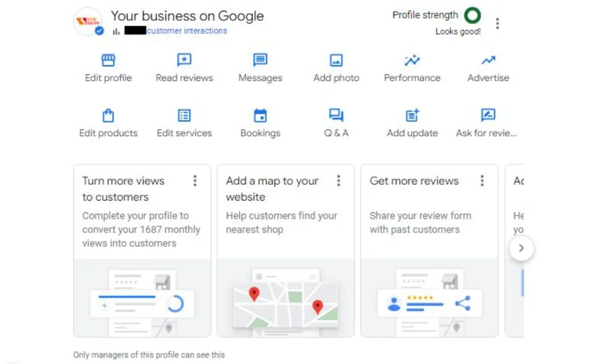Click the Add update post icon
The height and width of the screenshot is (364, 596).
tap(413, 115)
